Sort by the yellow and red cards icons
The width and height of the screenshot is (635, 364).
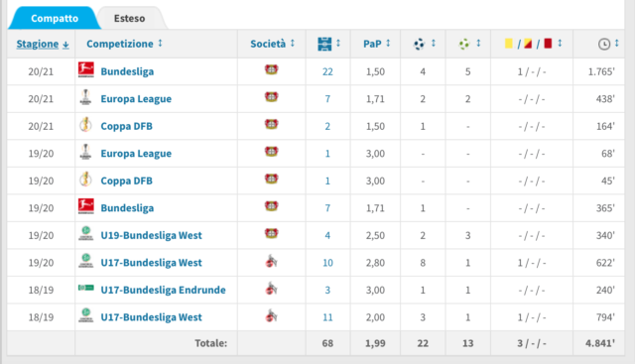click(x=529, y=44)
